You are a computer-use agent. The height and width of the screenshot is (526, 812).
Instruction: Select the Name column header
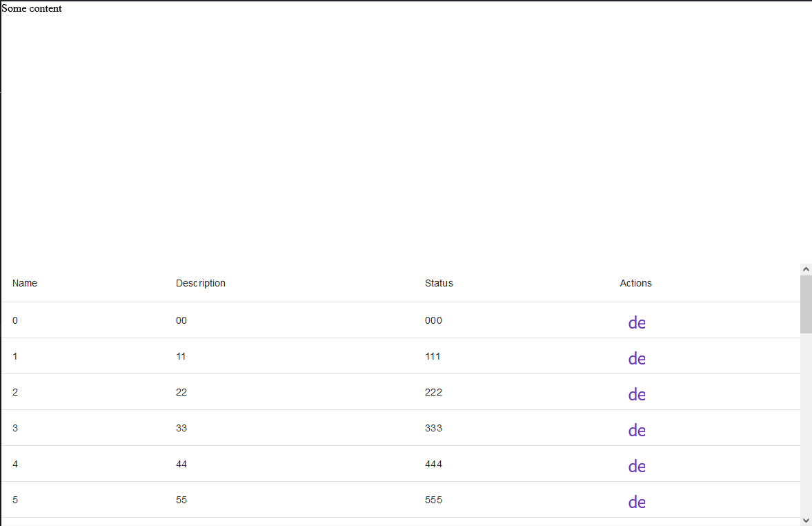(25, 283)
